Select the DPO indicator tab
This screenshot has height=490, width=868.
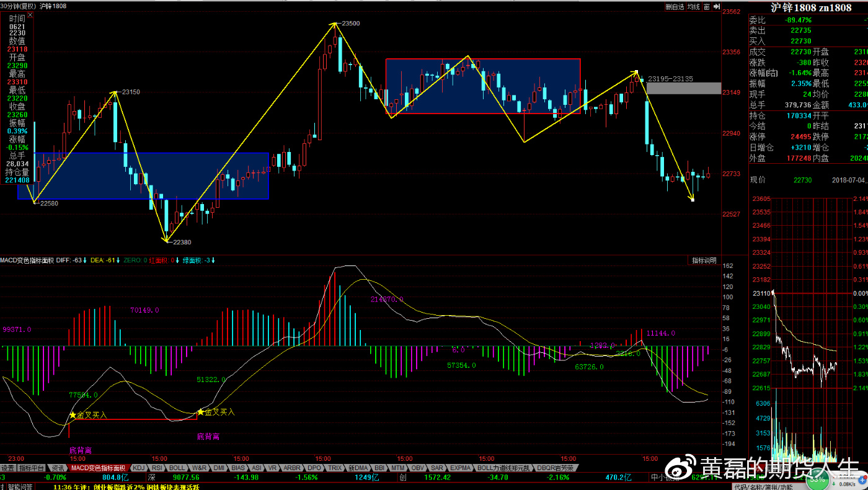[x=315, y=468]
